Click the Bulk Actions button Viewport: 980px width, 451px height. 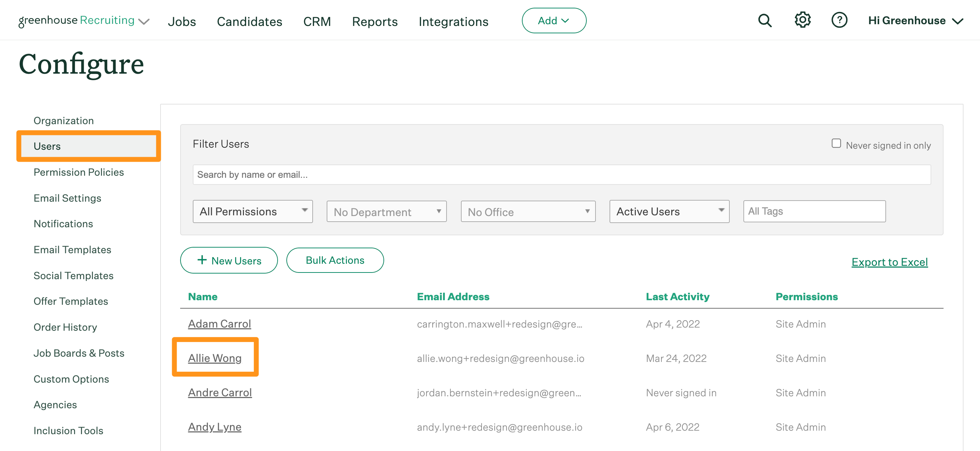335,260
